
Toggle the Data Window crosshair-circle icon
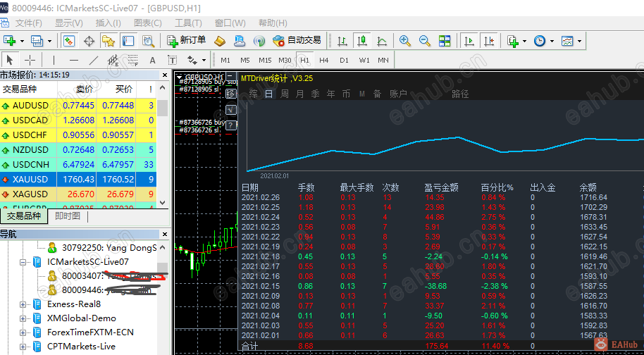89,41
